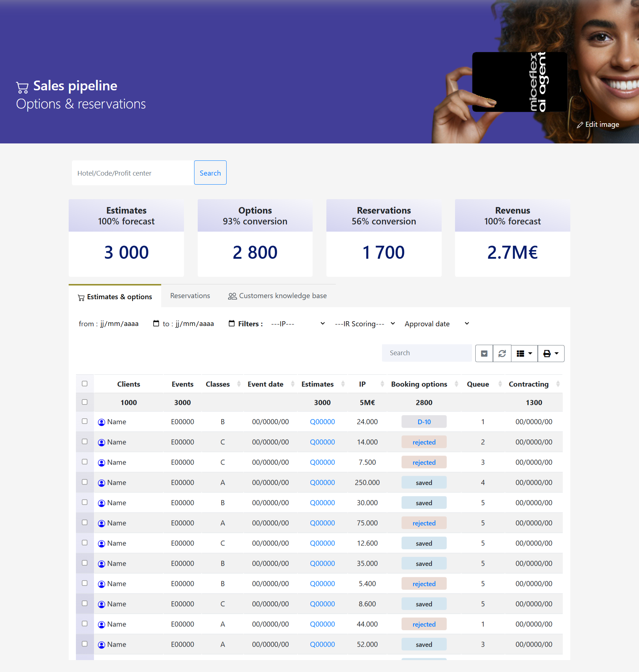Open the Q00000 estimate link in first row

coord(322,422)
